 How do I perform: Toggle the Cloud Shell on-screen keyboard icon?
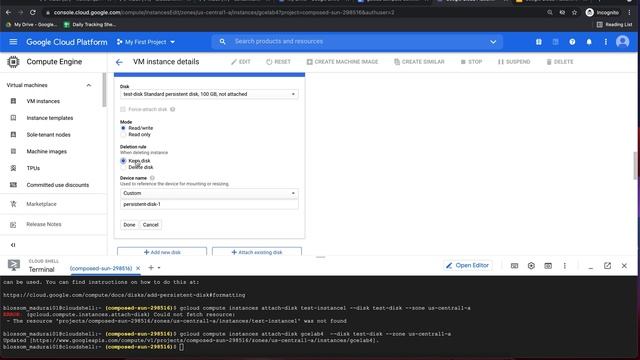[514, 266]
